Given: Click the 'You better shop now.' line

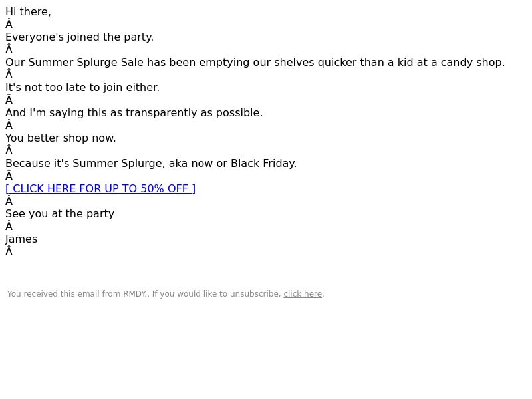Looking at the screenshot, I should click(61, 138).
